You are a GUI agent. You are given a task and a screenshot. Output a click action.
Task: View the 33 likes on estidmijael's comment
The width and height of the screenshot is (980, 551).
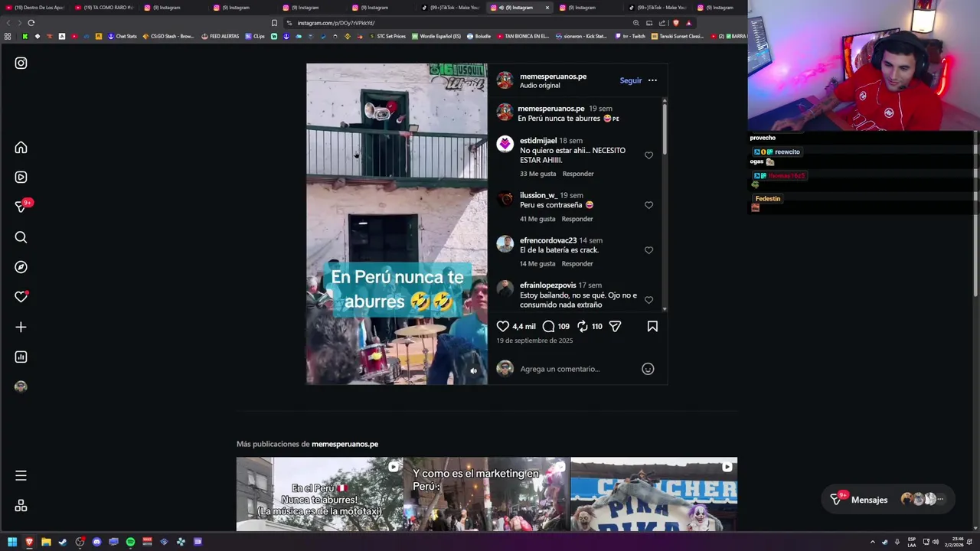pyautogui.click(x=537, y=174)
